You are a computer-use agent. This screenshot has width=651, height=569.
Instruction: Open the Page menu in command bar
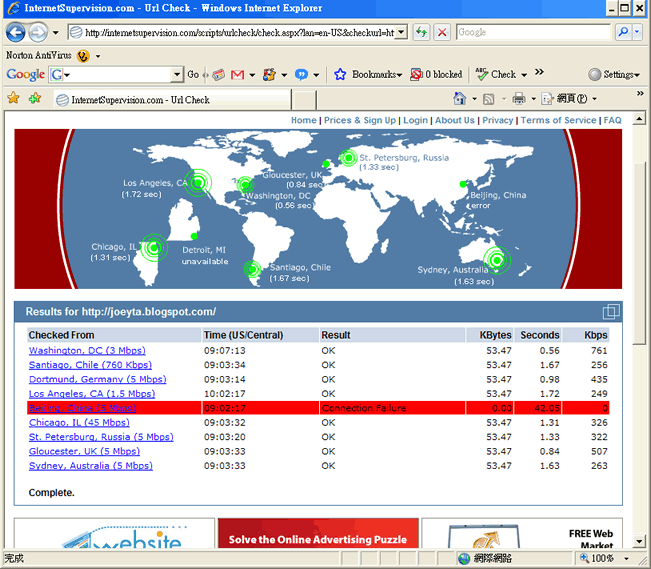click(x=569, y=99)
